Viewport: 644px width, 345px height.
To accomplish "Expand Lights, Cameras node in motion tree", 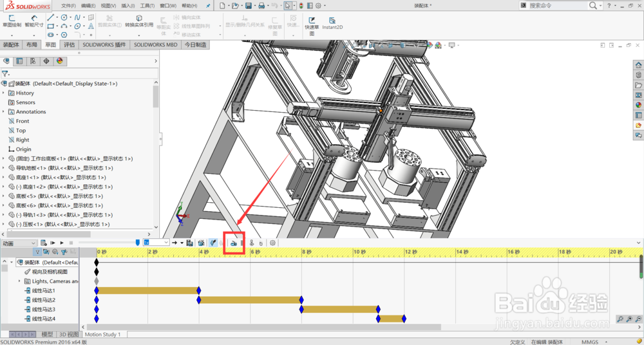I will point(19,281).
